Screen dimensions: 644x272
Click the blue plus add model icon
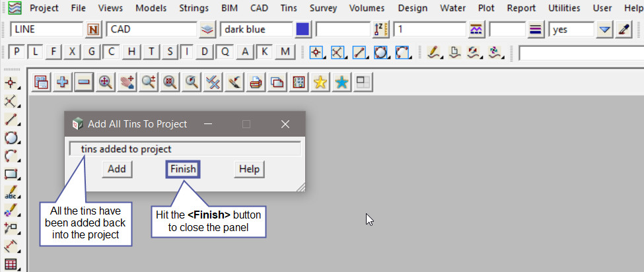[x=63, y=83]
